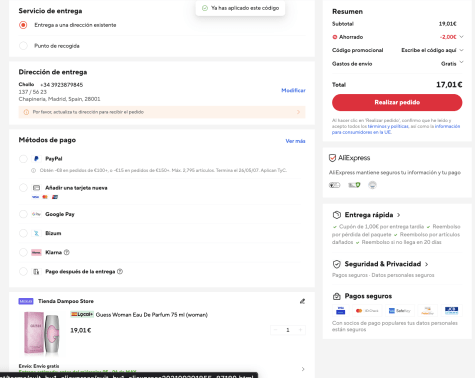Click the 'Seguridad & Privacidad' shield icon

point(337,264)
